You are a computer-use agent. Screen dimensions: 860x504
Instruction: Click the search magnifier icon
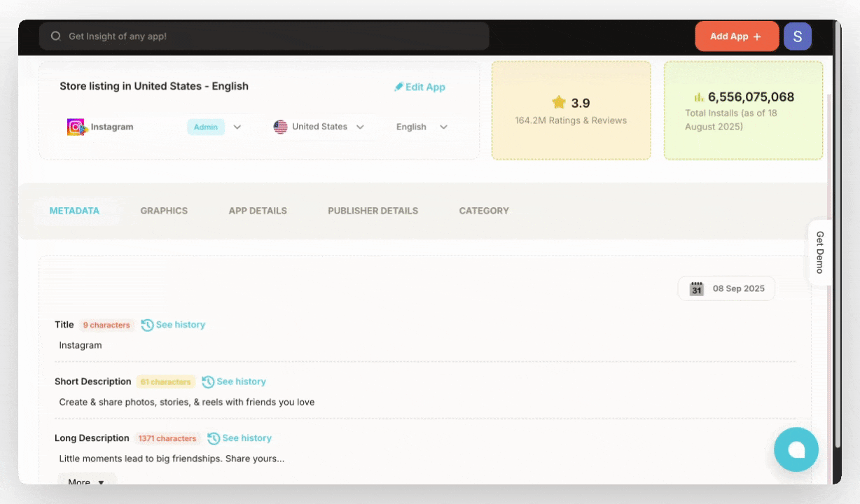click(x=55, y=36)
